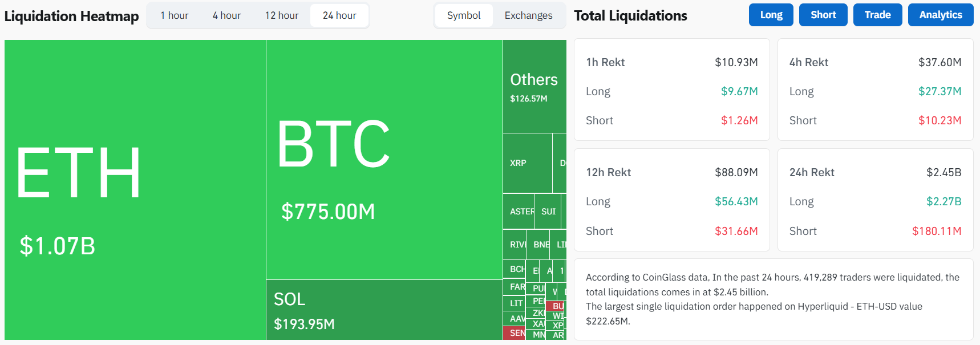This screenshot has width=980, height=345.
Task: Toggle heatmap view to Symbol
Action: pos(463,15)
